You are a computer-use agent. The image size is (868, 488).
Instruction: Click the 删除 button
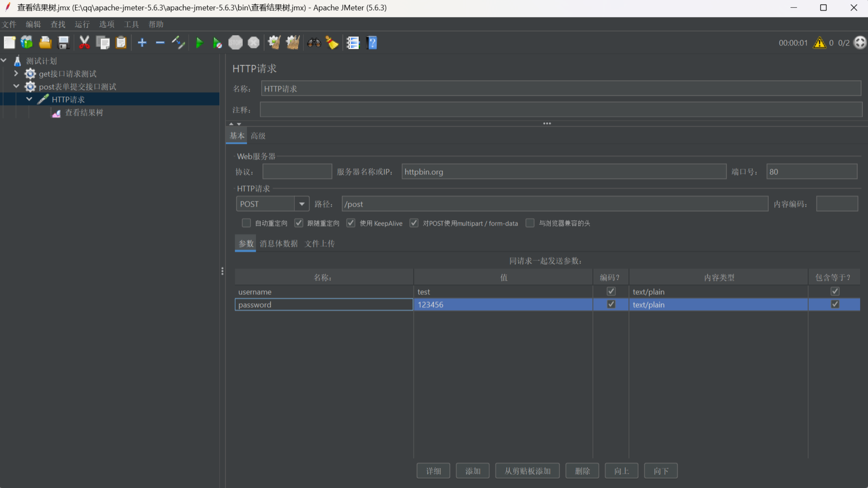tap(582, 471)
